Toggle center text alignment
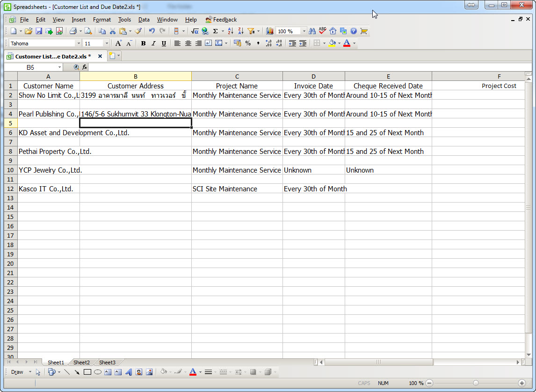536x392 pixels. coord(188,43)
